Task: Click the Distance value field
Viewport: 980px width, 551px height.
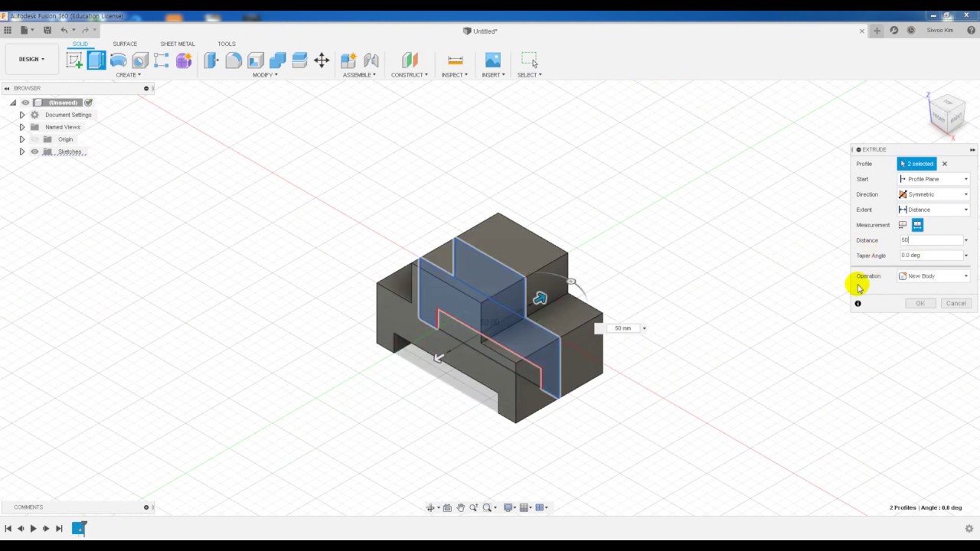Action: pos(930,240)
